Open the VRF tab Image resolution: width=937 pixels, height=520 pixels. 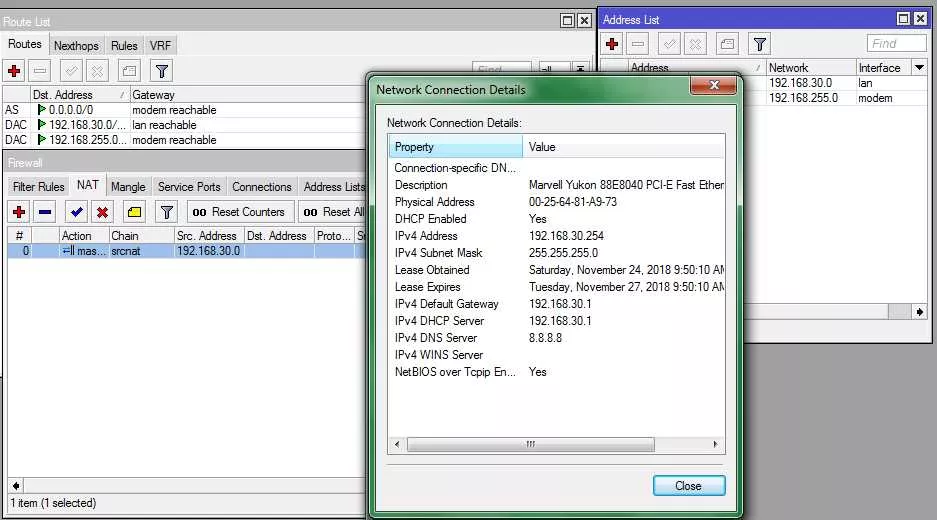click(x=160, y=45)
